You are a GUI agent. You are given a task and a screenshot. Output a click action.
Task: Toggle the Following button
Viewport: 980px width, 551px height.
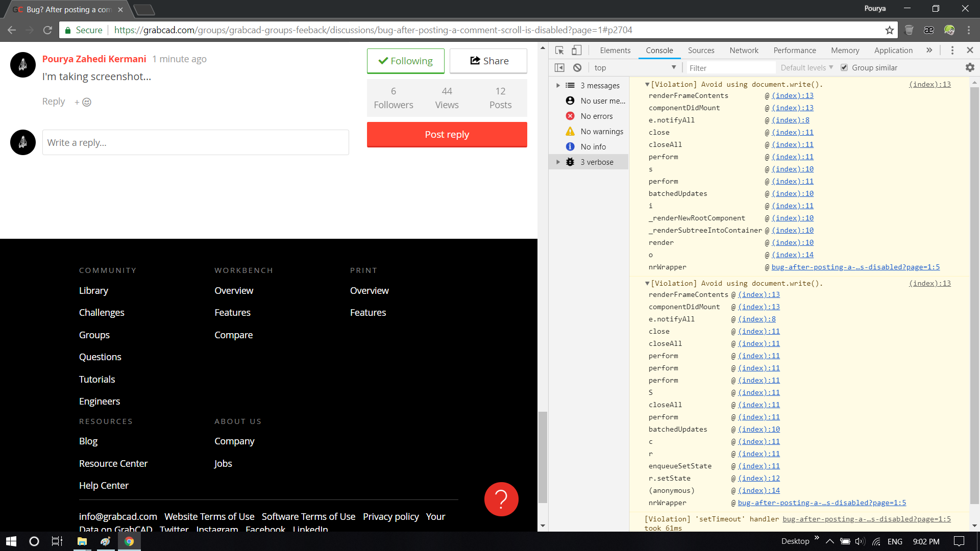coord(406,61)
